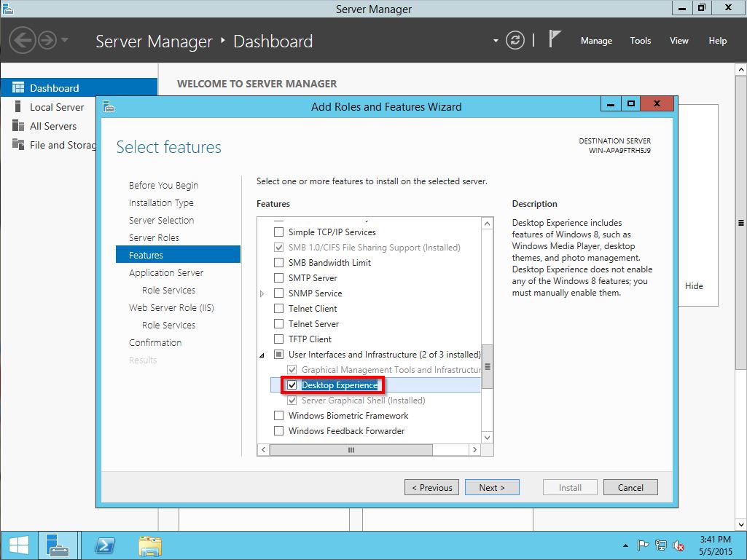Check the SMTP Server feature
Viewport: 747px width, 560px height.
coord(278,277)
